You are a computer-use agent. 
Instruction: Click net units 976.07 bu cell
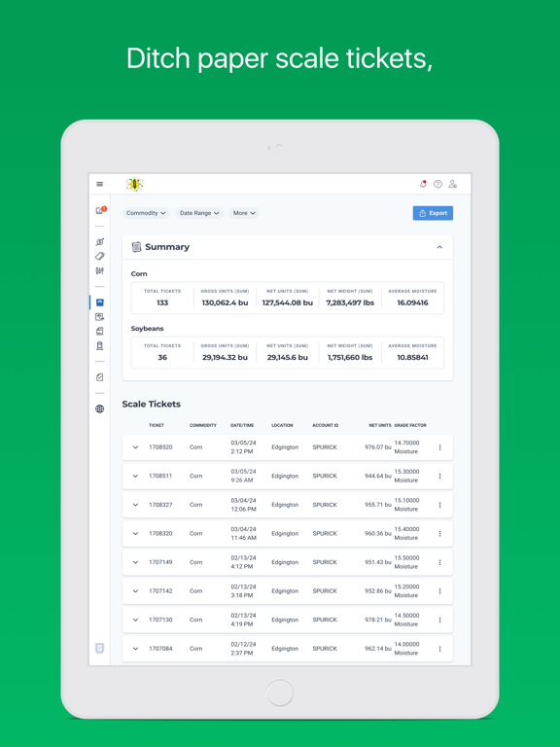pyautogui.click(x=377, y=447)
